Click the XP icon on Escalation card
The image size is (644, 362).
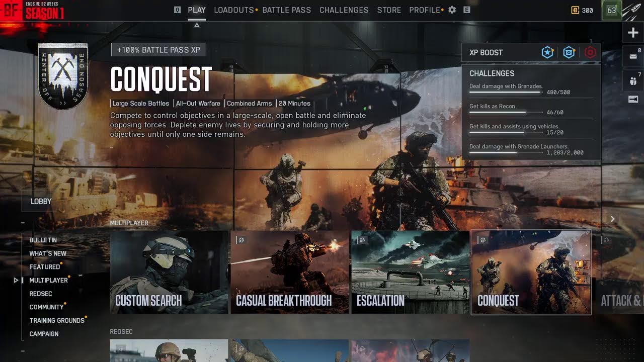[x=362, y=240]
